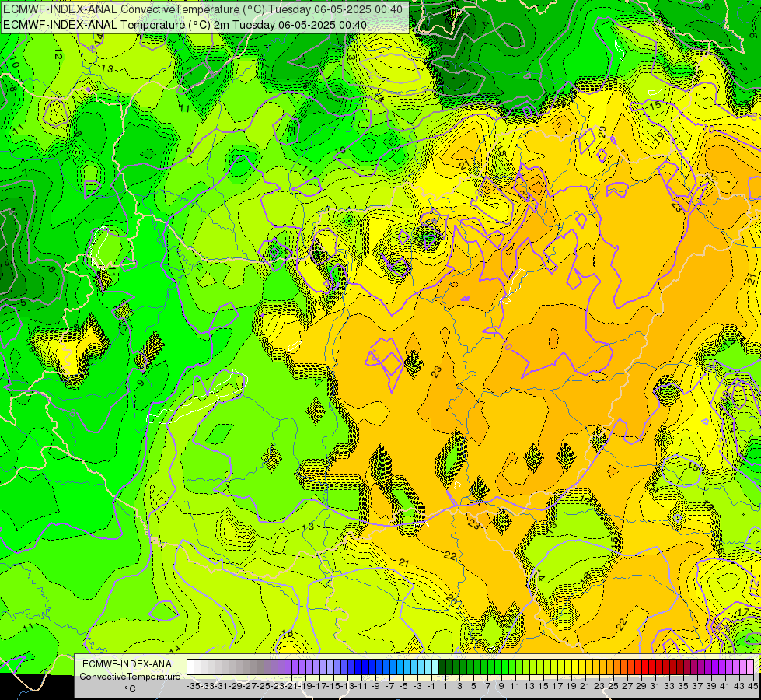The width and height of the screenshot is (761, 700).
Task: Click the pink swatch above 45 in legend
Action: pyautogui.click(x=750, y=667)
